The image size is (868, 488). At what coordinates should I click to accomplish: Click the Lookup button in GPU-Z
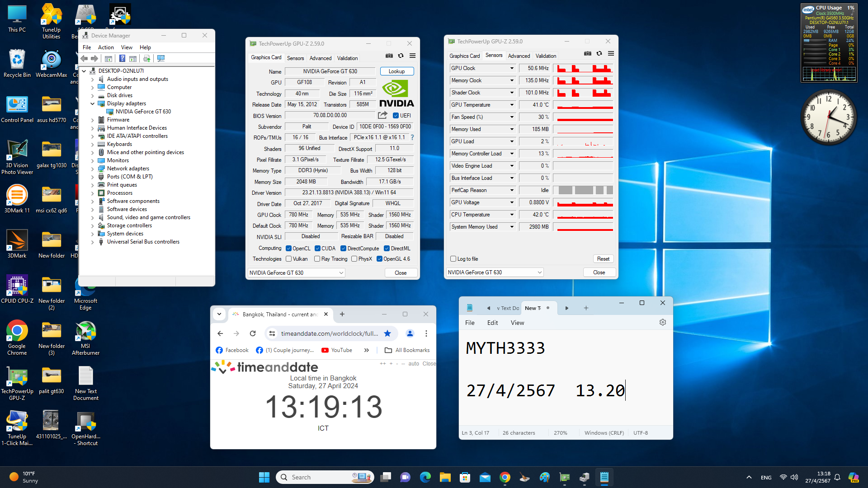pos(396,71)
